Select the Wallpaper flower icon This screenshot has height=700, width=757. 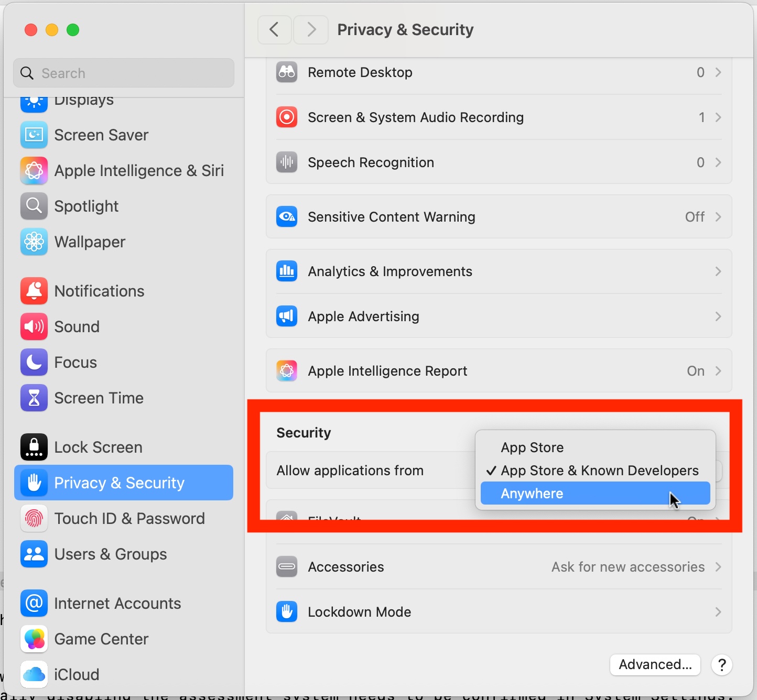click(x=34, y=242)
